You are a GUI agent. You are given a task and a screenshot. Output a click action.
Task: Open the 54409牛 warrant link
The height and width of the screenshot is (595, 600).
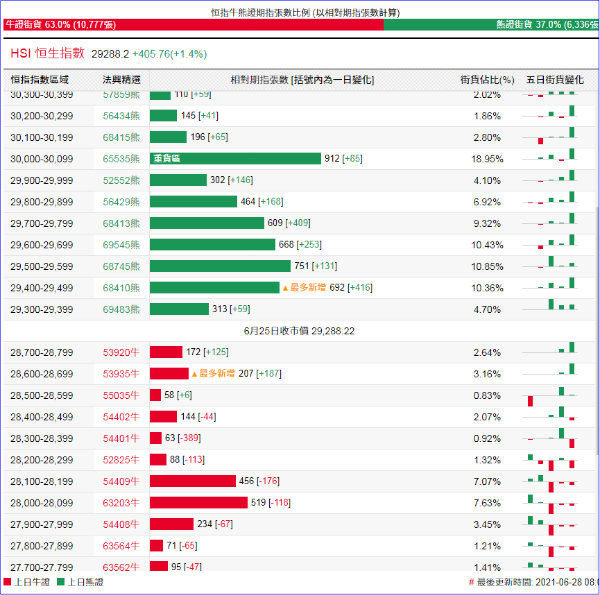pos(121,481)
